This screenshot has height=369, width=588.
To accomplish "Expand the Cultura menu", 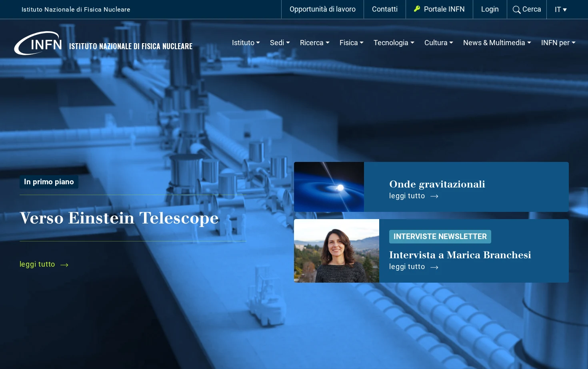I will coord(438,43).
